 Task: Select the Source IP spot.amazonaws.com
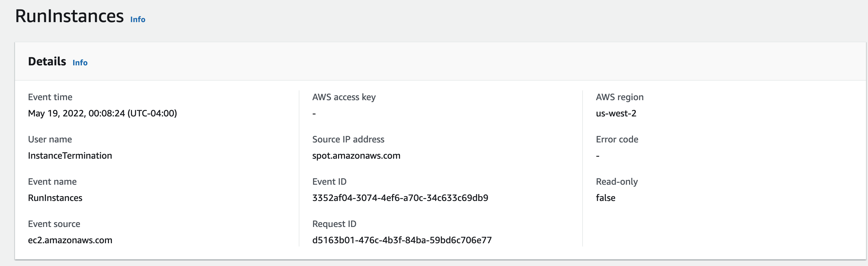[x=356, y=156]
